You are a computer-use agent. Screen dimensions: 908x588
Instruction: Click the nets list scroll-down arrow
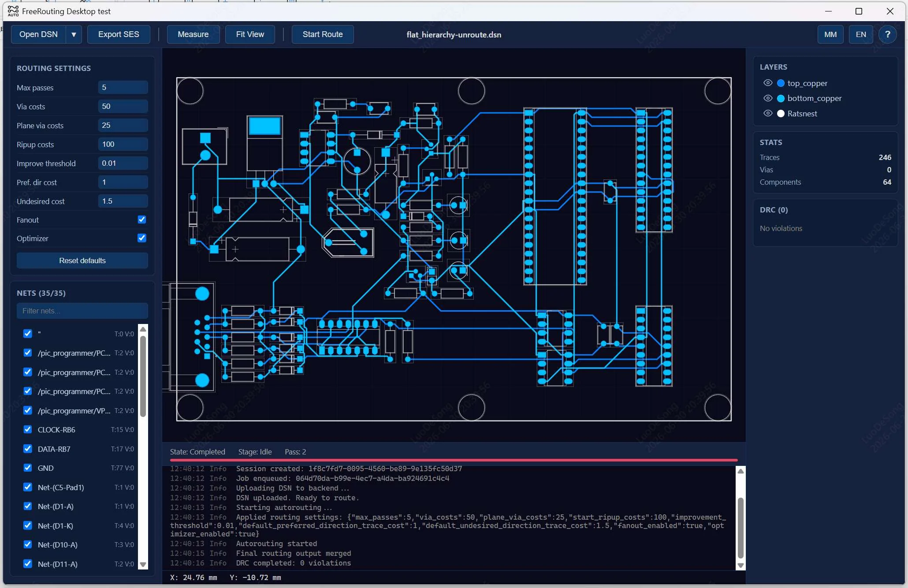[143, 564]
